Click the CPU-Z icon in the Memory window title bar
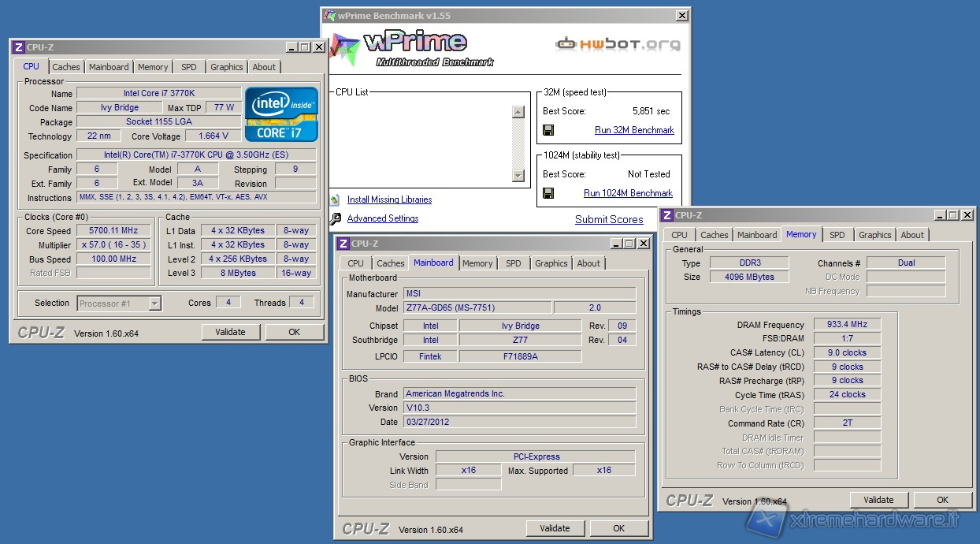The height and width of the screenshot is (544, 980). click(666, 215)
